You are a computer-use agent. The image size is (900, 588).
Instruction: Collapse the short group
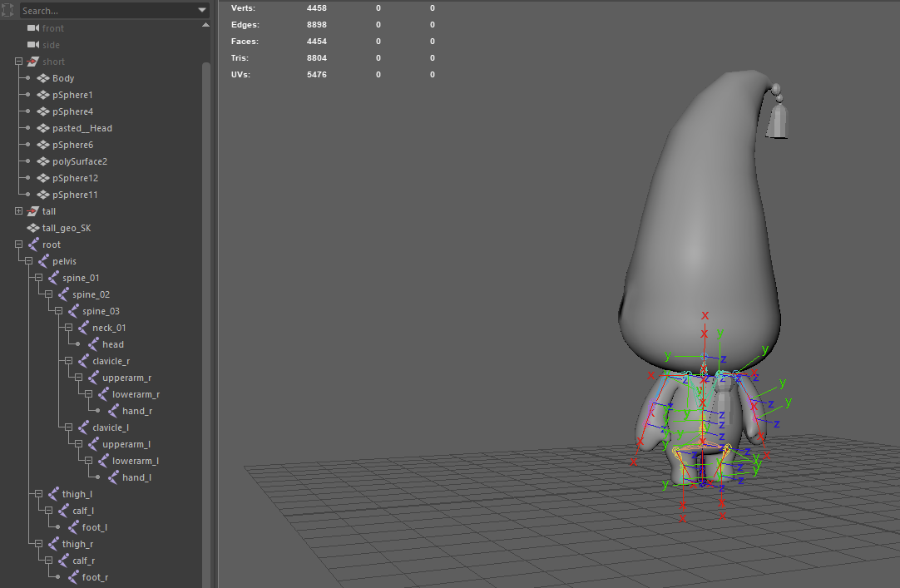[18, 62]
